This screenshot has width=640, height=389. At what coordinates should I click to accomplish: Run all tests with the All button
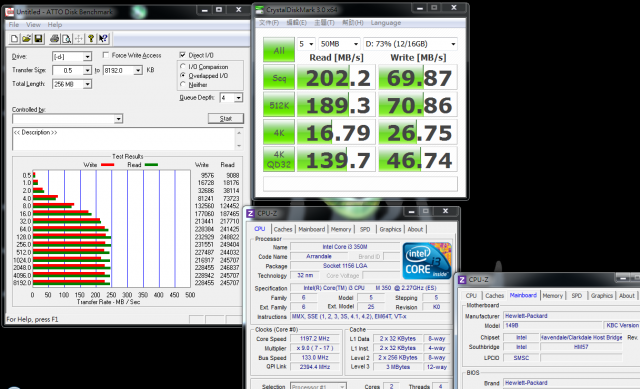[279, 50]
